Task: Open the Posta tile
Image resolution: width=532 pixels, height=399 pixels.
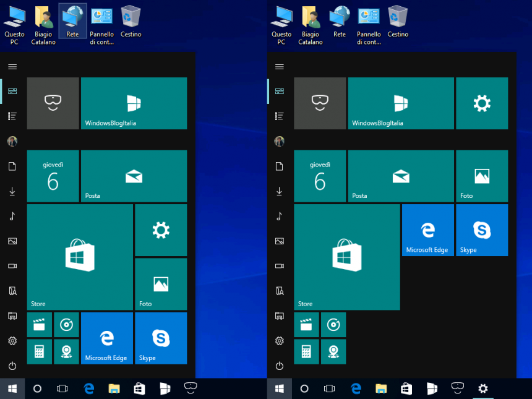Action: [134, 176]
